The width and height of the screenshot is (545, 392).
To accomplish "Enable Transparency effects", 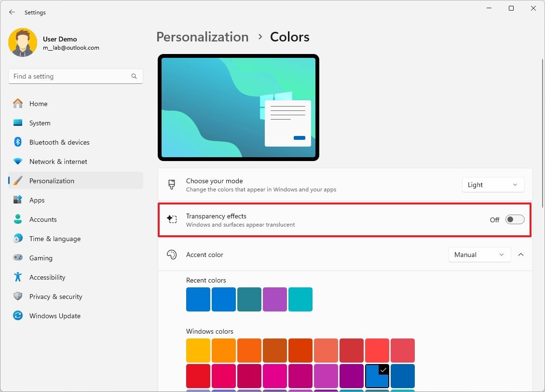I will [514, 219].
